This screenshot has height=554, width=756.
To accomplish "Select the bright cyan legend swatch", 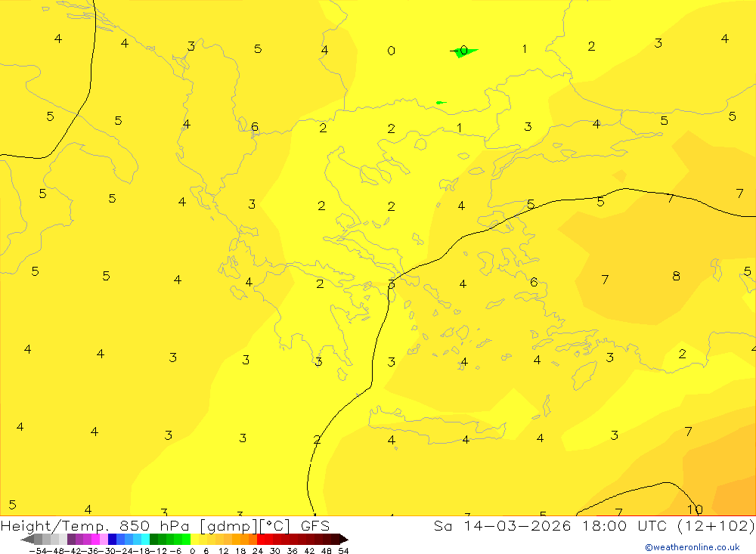I will pyautogui.click(x=145, y=540).
